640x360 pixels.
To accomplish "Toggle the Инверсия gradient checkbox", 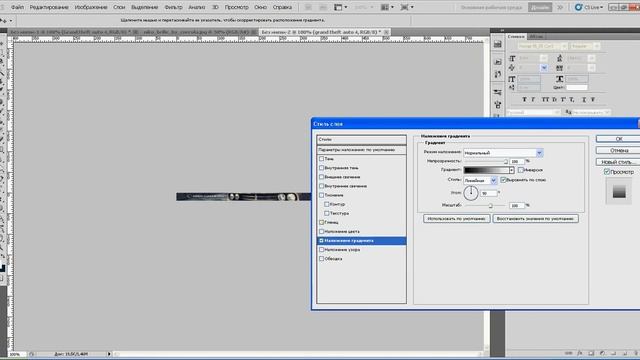I will pyautogui.click(x=520, y=170).
